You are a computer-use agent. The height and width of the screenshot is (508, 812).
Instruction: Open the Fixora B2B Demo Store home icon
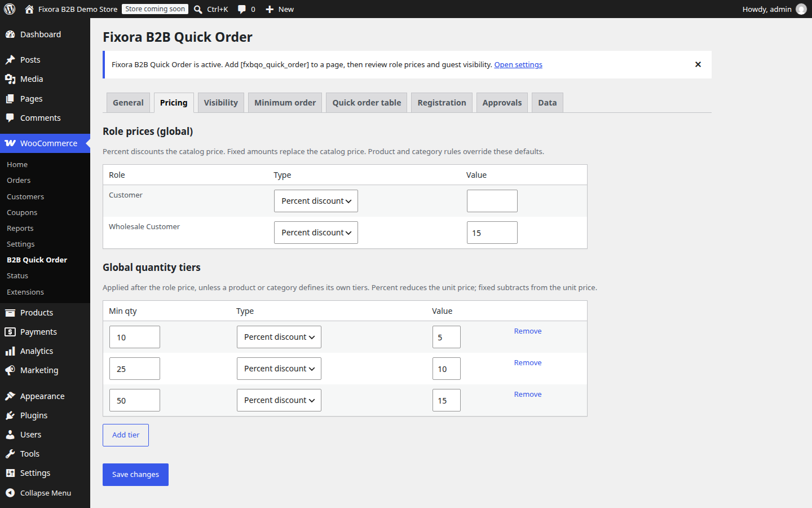(29, 9)
